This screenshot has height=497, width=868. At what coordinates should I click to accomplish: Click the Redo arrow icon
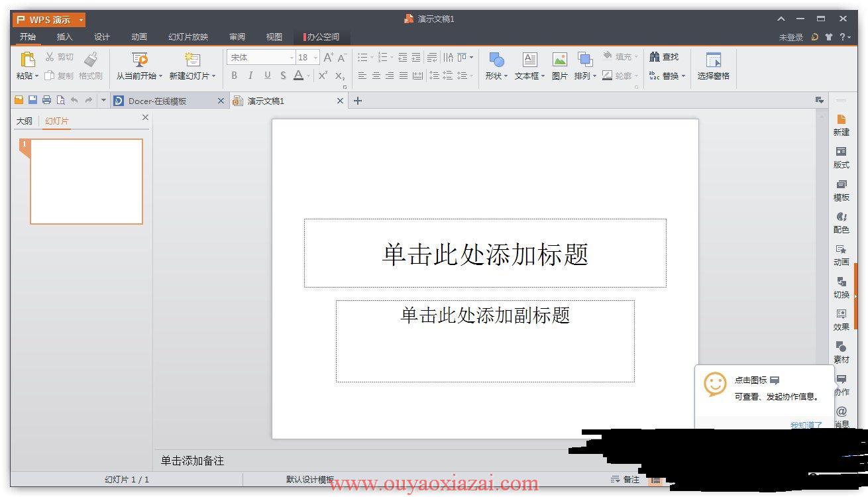(88, 100)
